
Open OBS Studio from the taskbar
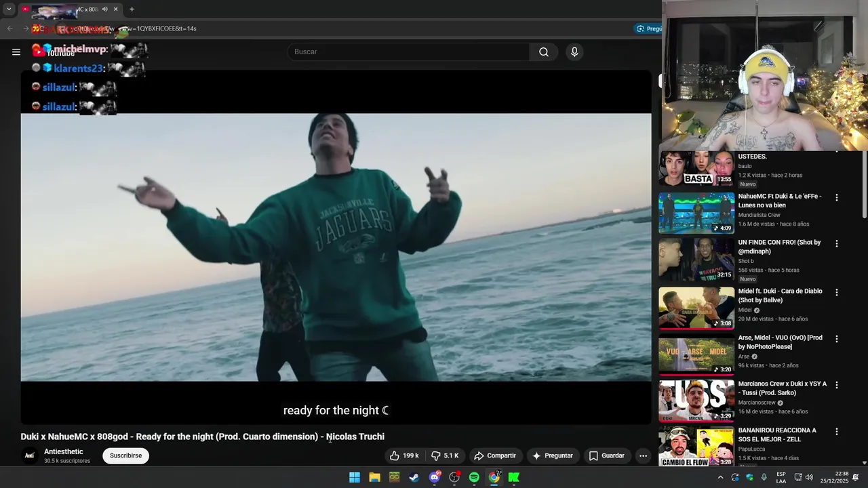tap(454, 477)
